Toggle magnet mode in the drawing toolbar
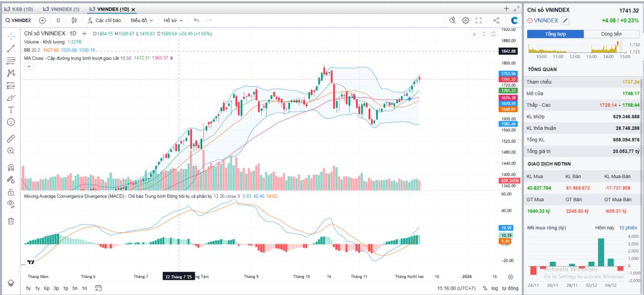This screenshot has width=644, height=295. tap(11, 167)
